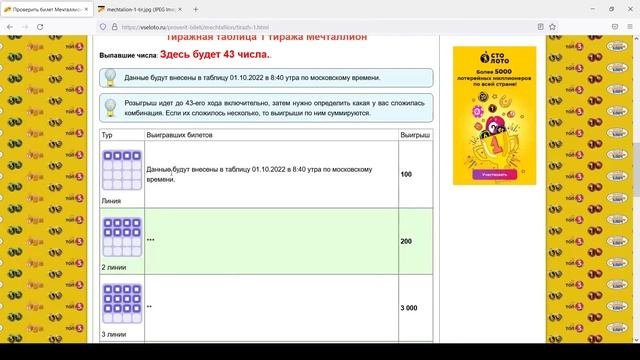Click the 'Выигрыш' column header
640x360 pixels.
(415, 135)
